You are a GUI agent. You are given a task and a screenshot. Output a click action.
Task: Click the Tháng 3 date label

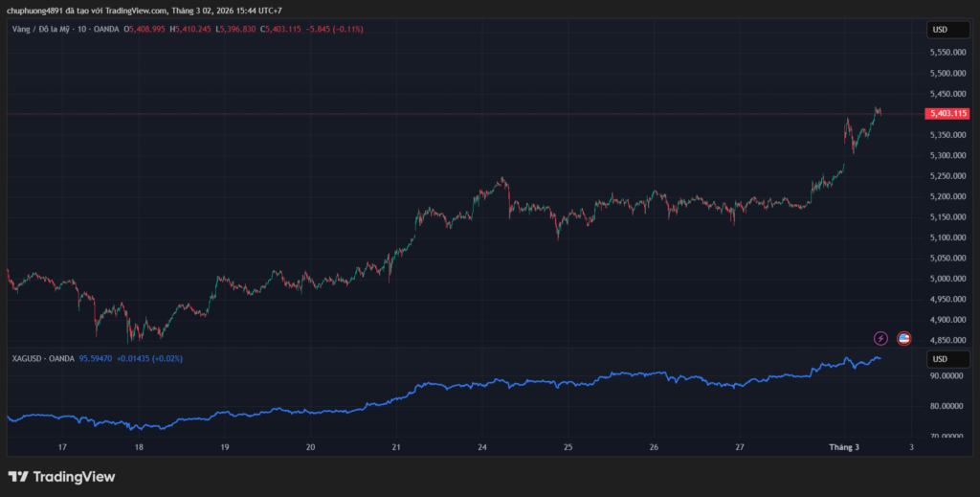point(845,447)
